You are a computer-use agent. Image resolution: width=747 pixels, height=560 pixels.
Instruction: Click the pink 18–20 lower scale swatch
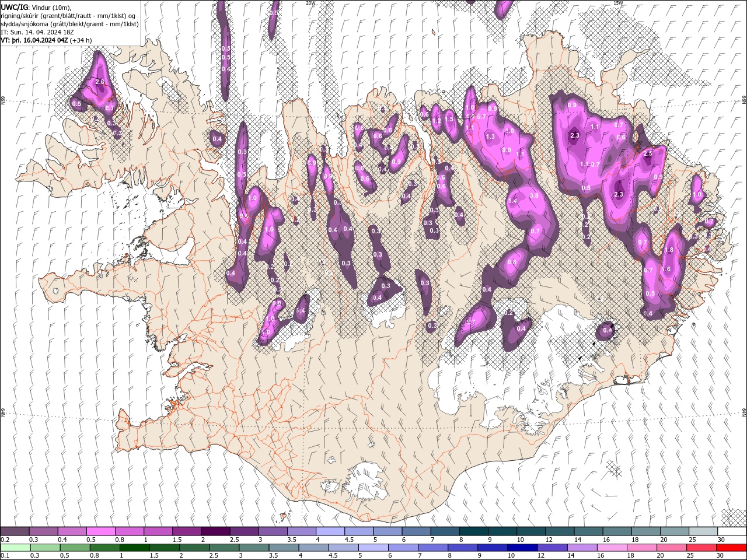tap(641, 548)
